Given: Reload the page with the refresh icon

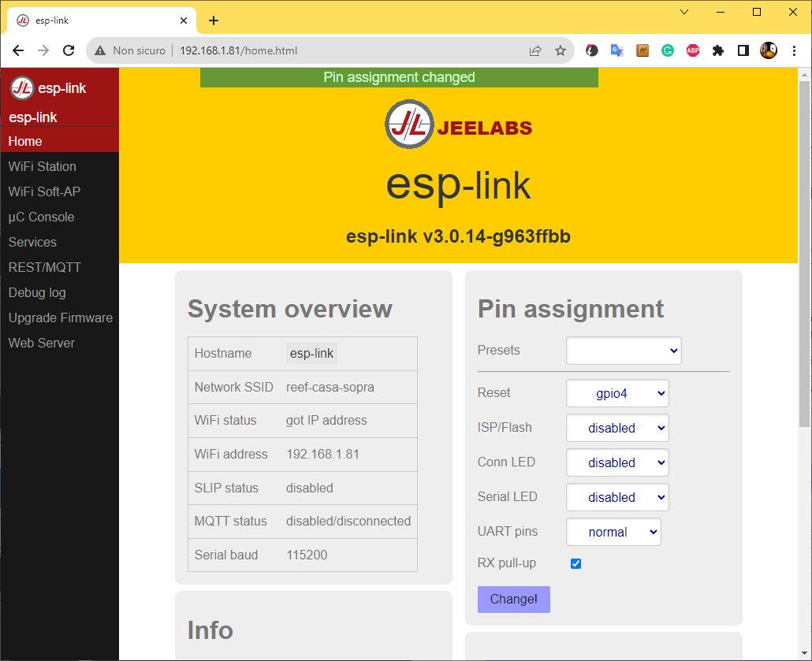Looking at the screenshot, I should 69,50.
